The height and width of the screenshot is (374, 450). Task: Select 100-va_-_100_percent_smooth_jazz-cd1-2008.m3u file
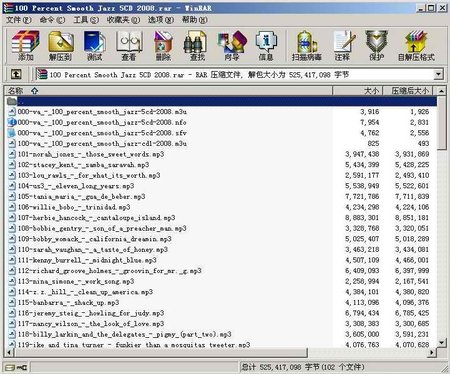(x=102, y=144)
